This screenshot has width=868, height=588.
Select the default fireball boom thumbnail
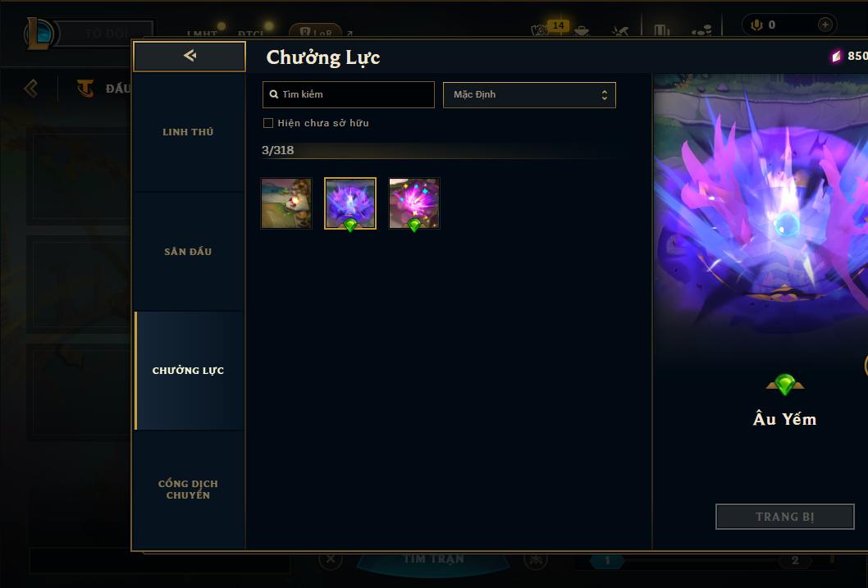pos(286,203)
